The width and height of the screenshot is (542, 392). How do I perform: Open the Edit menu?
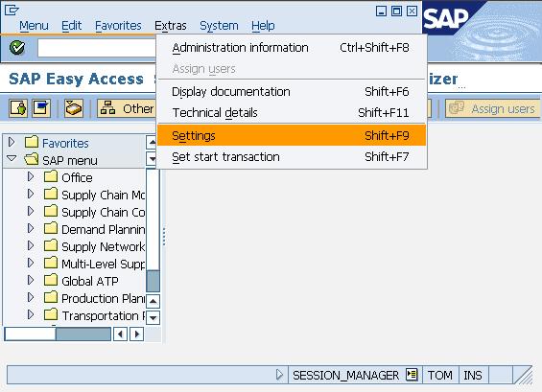coord(72,26)
